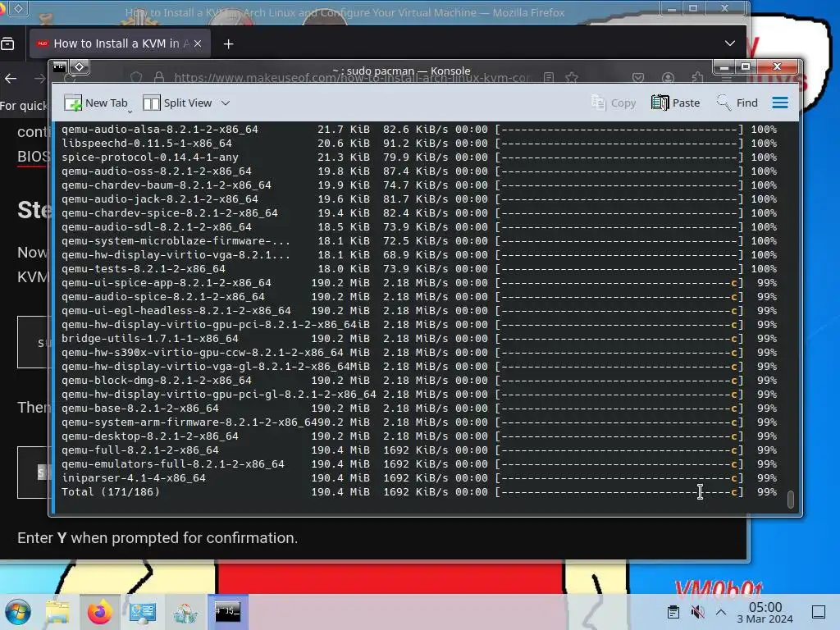This screenshot has height=630, width=840.
Task: Toggle Reader View icon in Firefox address bar
Action: 549,78
